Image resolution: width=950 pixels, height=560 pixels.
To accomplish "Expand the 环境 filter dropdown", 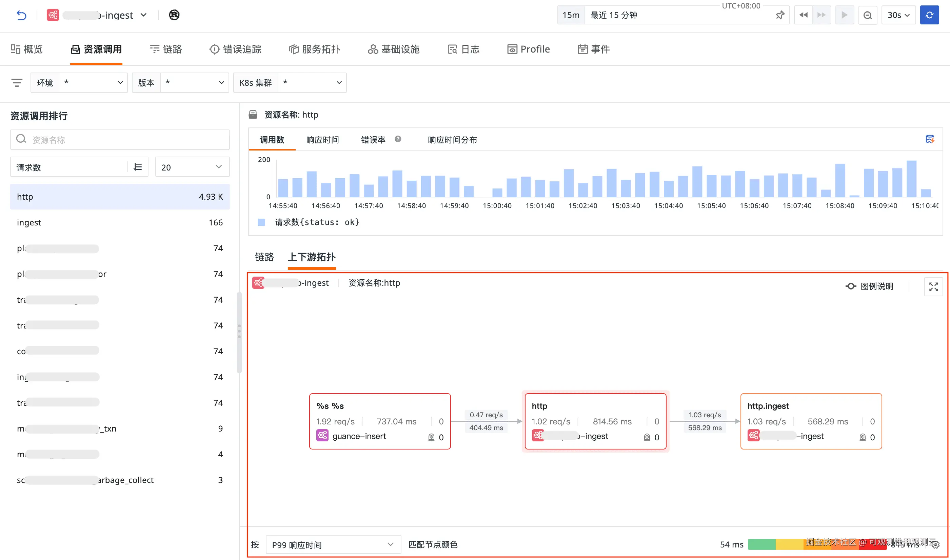I will click(93, 83).
